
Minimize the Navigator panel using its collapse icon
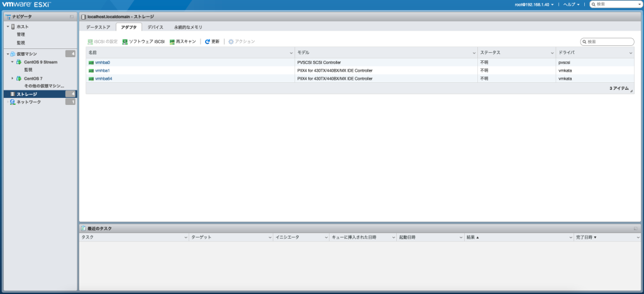click(72, 16)
